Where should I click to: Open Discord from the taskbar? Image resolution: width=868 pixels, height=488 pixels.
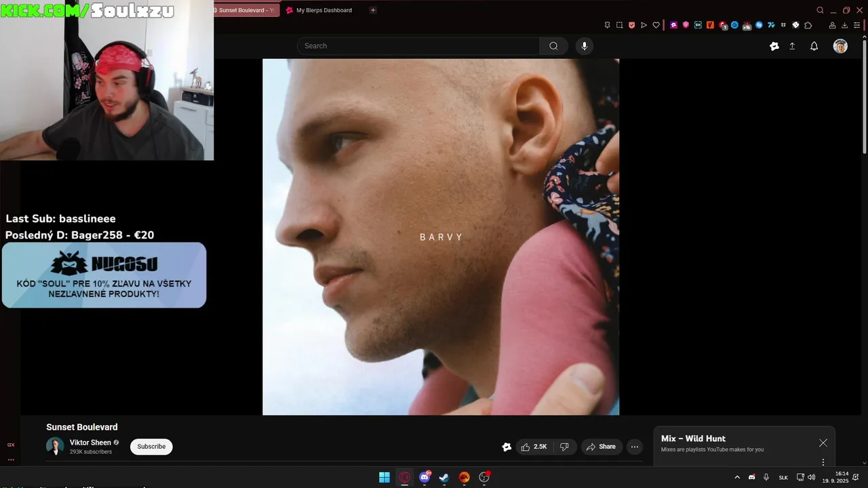click(x=425, y=477)
